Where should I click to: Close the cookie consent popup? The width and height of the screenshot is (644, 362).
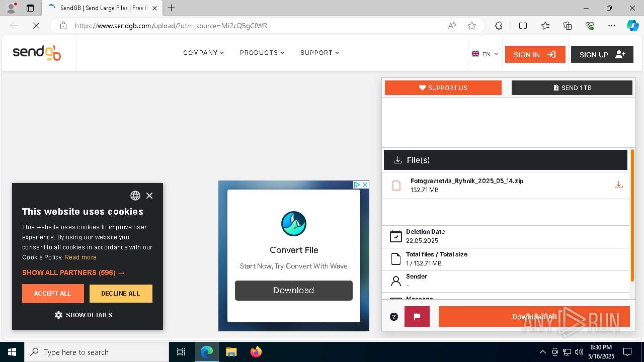pyautogui.click(x=149, y=196)
